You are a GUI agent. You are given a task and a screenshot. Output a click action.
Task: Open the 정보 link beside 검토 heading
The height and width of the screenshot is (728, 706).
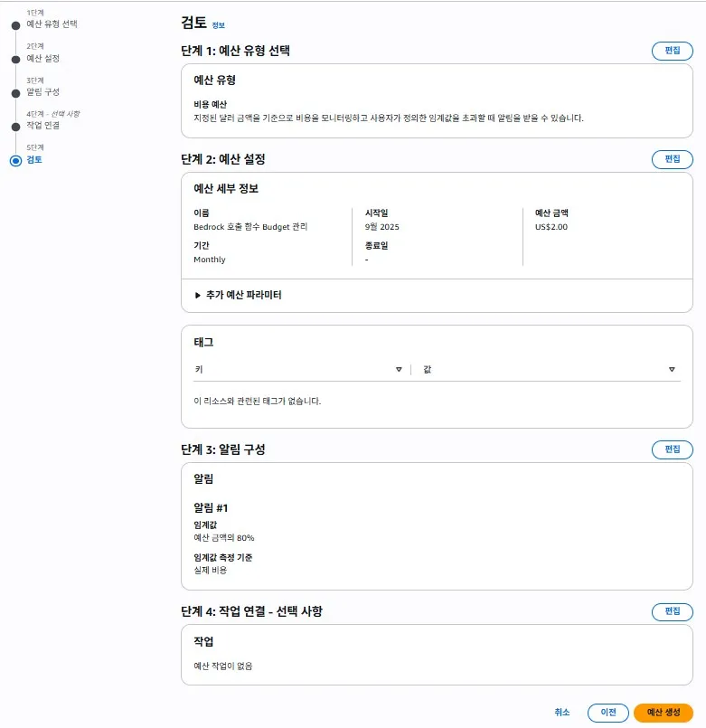tap(219, 25)
